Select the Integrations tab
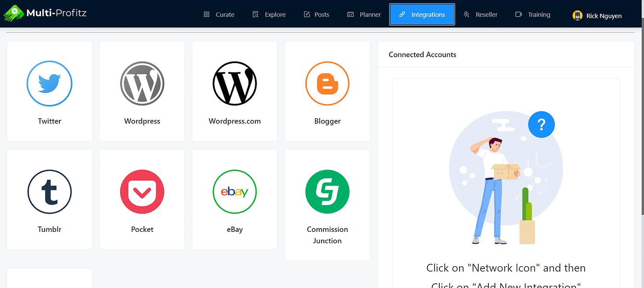Image resolution: width=644 pixels, height=288 pixels. point(422,14)
